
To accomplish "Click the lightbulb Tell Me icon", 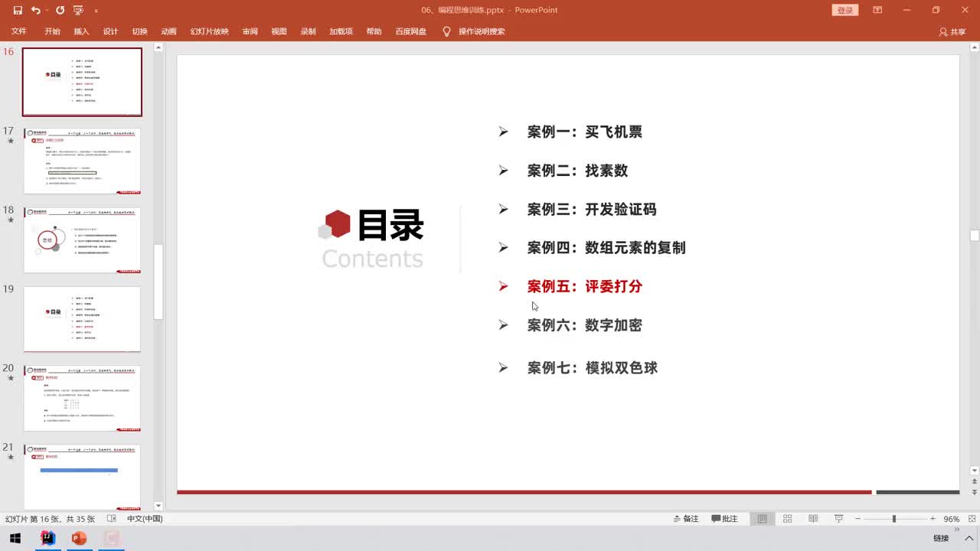I will point(446,31).
